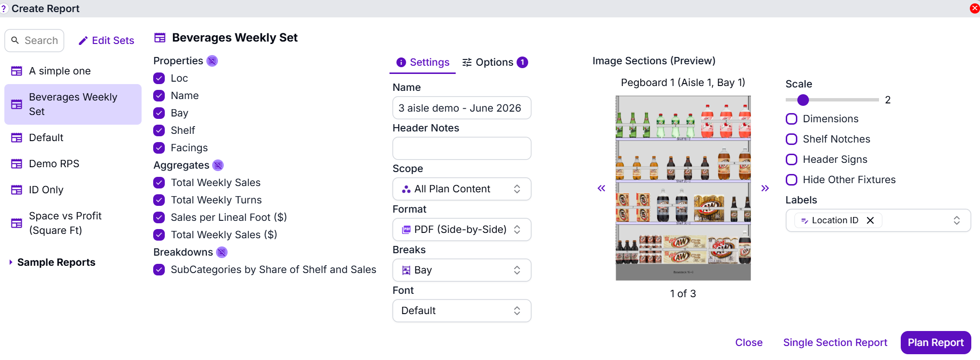Uncheck Total Weekly Sales ($) aggregate
The height and width of the screenshot is (360, 980).
(159, 235)
